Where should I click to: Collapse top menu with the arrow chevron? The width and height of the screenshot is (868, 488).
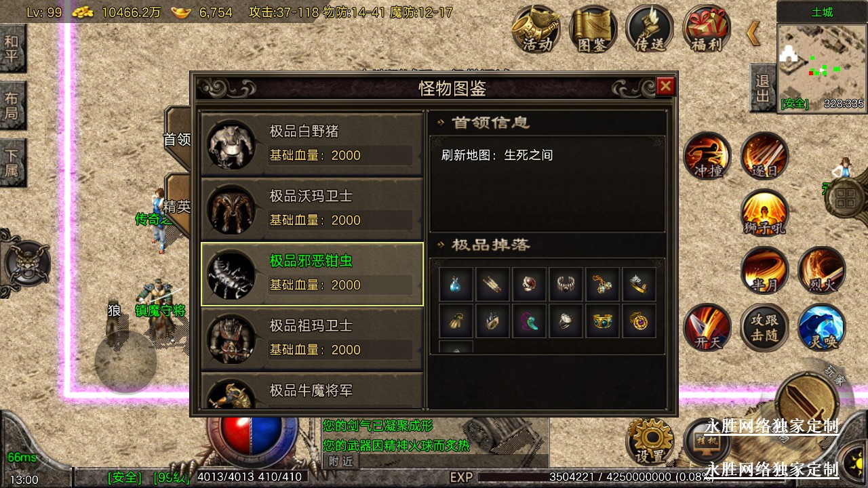[753, 33]
